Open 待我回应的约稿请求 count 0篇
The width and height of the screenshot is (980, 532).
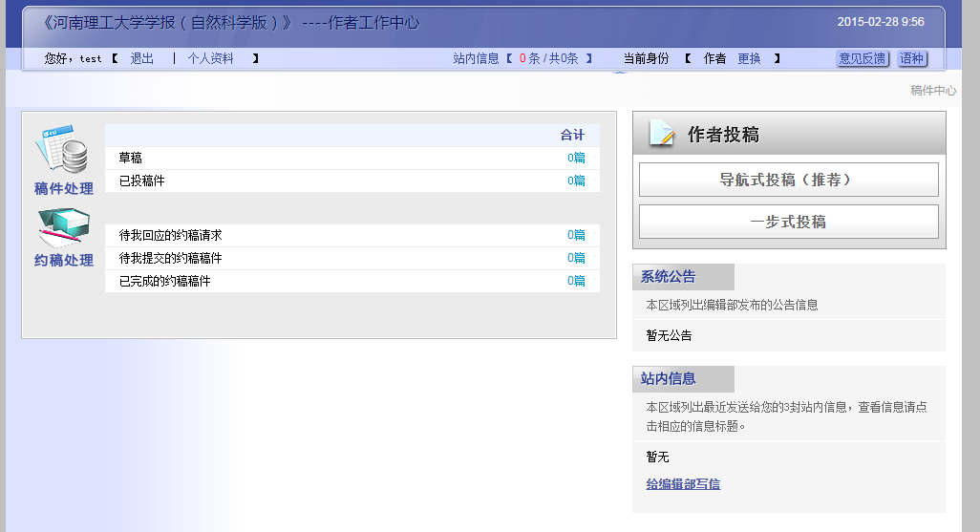tap(576, 235)
